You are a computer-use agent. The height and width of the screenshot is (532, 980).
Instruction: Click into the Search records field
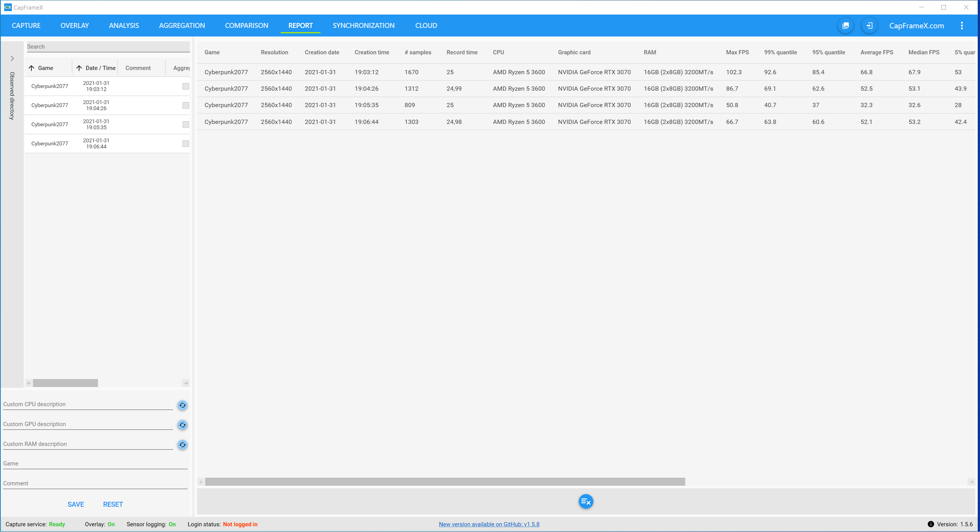pyautogui.click(x=108, y=47)
